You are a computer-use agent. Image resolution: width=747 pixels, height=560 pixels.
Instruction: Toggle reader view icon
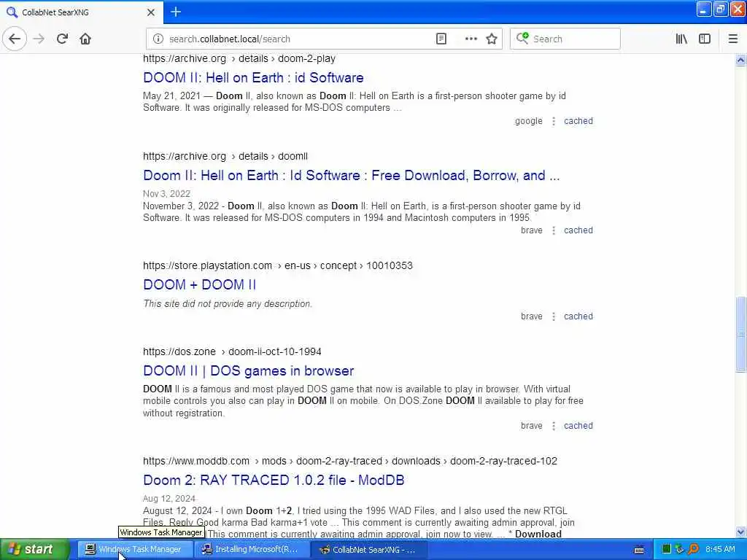coord(441,39)
